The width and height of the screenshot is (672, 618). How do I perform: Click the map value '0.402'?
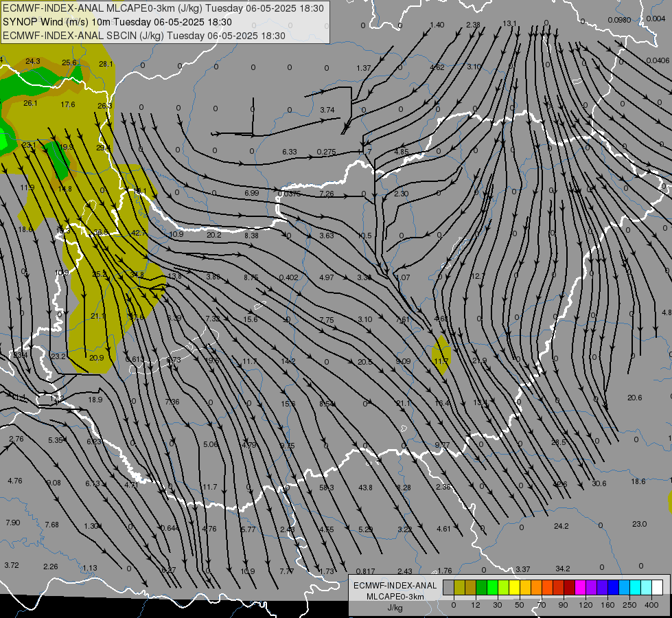[x=288, y=277]
